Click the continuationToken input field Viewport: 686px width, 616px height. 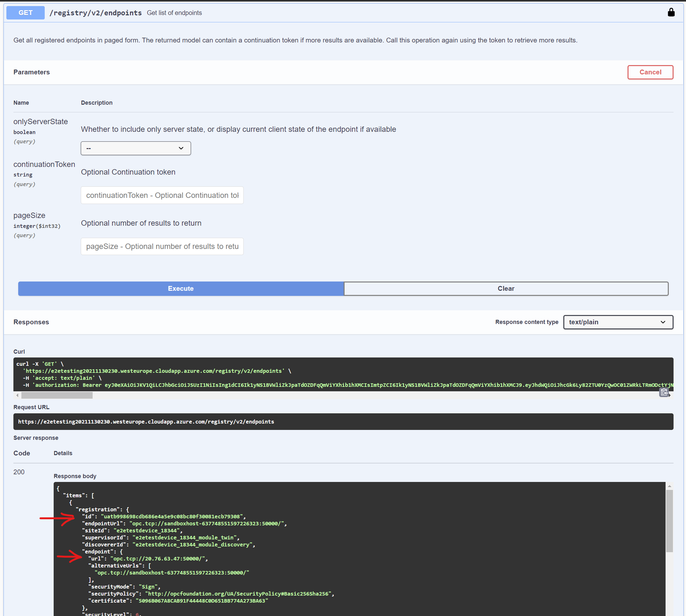click(162, 195)
